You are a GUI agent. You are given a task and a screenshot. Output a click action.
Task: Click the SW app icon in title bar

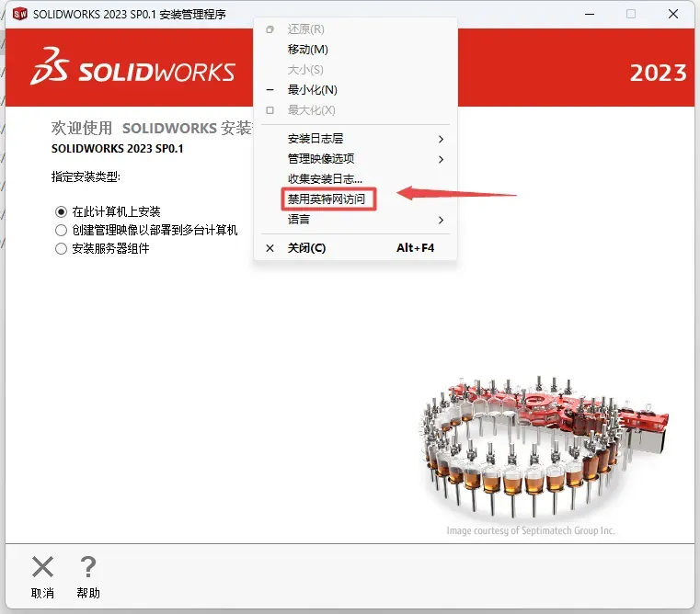[20, 14]
